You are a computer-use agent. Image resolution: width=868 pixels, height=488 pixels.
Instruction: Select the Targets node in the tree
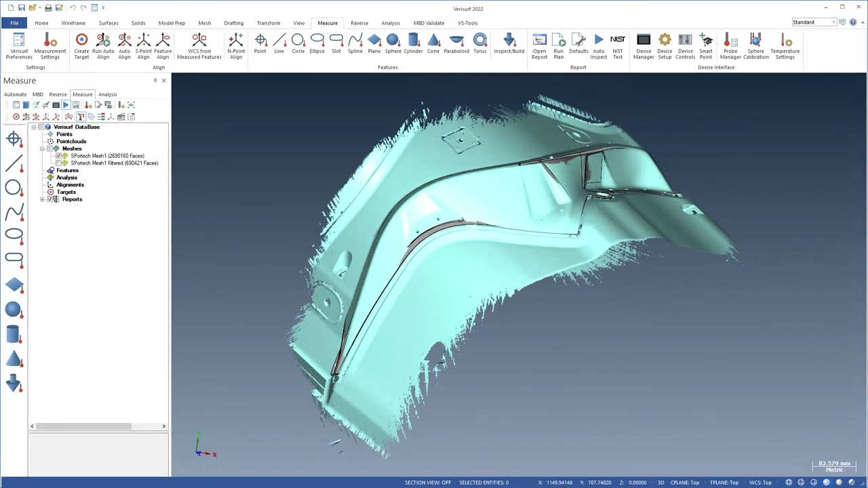click(x=66, y=192)
